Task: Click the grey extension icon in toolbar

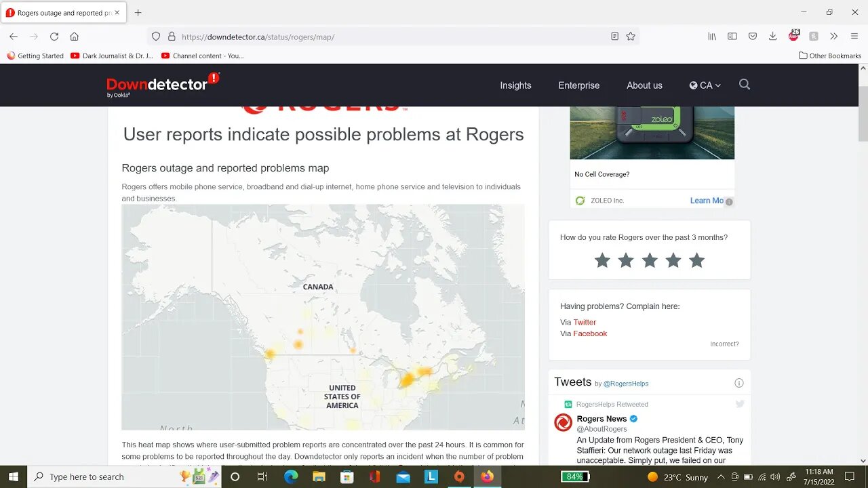Action: pyautogui.click(x=814, y=37)
